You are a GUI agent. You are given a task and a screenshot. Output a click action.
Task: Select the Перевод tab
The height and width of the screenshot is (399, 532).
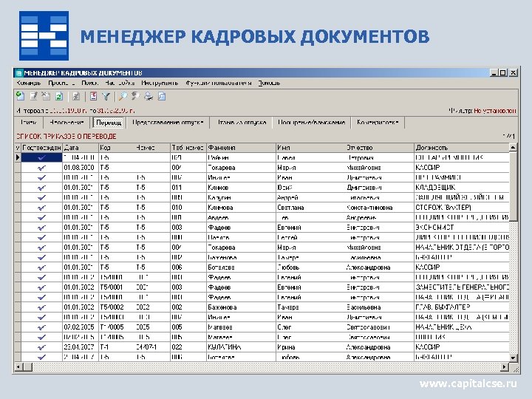tap(109, 123)
